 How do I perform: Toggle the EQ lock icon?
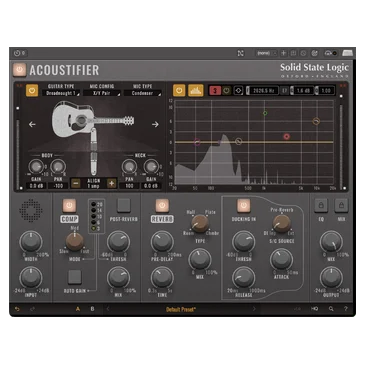[x=321, y=205]
